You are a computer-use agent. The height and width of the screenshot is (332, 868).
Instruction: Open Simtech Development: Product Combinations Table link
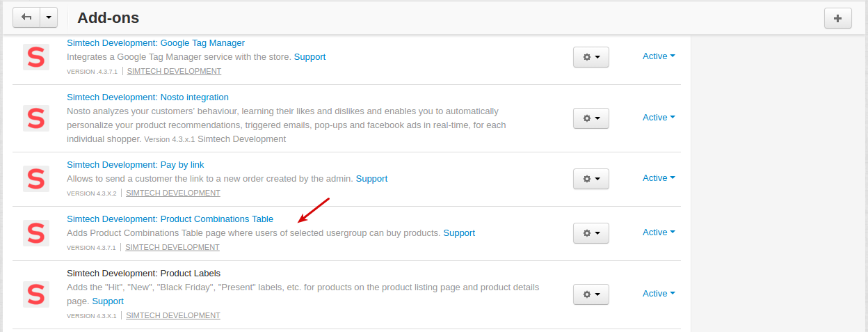coord(170,219)
